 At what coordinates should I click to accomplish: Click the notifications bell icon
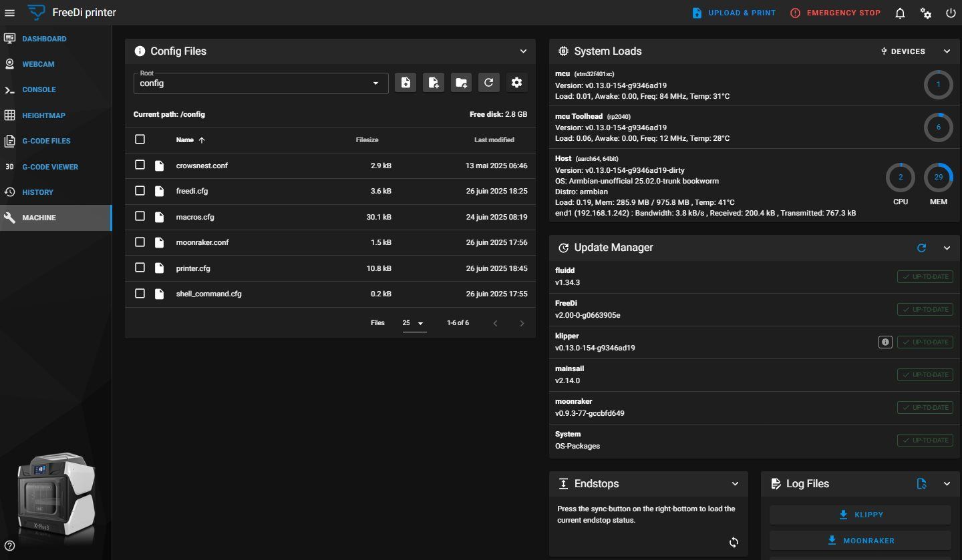point(901,13)
